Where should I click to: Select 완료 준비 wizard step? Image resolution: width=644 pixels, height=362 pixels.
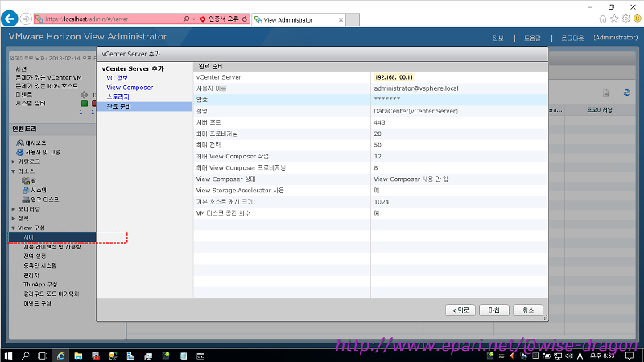tap(145, 106)
